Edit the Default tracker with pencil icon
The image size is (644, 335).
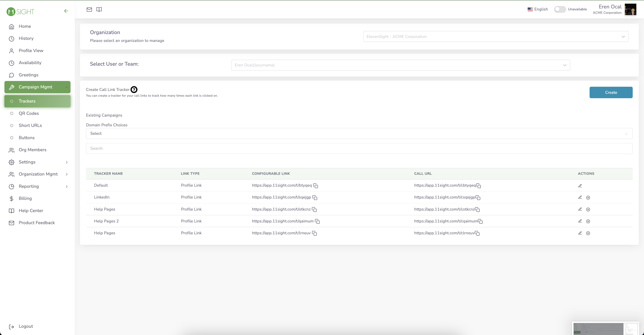(580, 186)
